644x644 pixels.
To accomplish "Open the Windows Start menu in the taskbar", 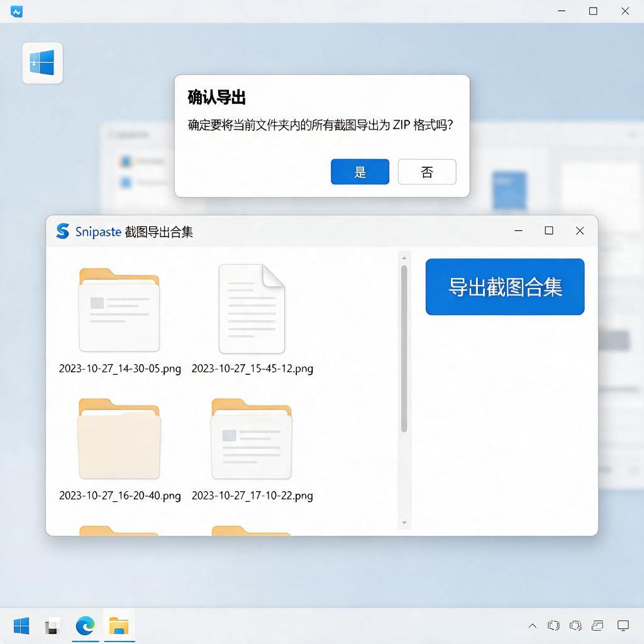I will (21, 626).
